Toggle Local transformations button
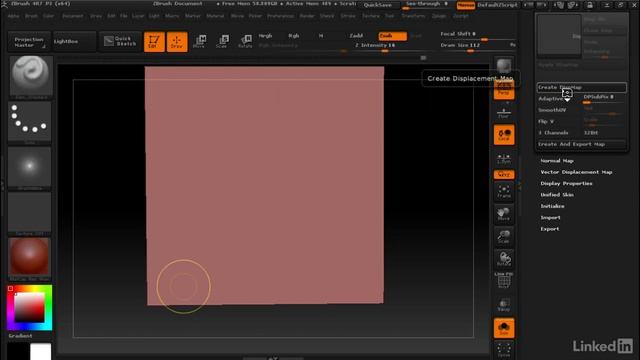Image resolution: width=640 pixels, height=360 pixels. point(504,135)
